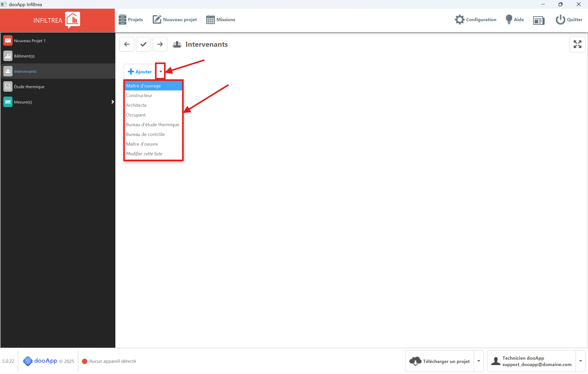Click the dooApp logo in footer

(x=40, y=361)
